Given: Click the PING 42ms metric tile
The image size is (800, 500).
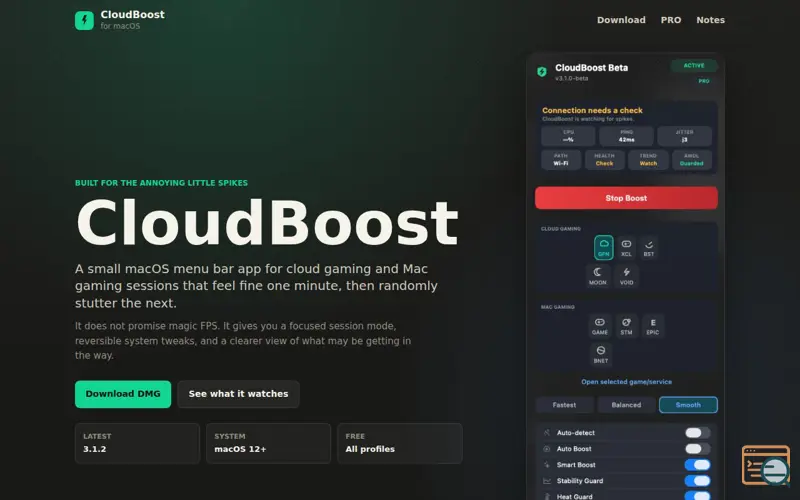Looking at the screenshot, I should (626, 136).
